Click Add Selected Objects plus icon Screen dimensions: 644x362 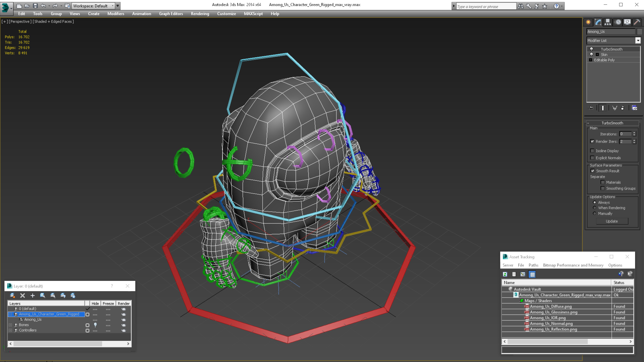[x=32, y=296]
